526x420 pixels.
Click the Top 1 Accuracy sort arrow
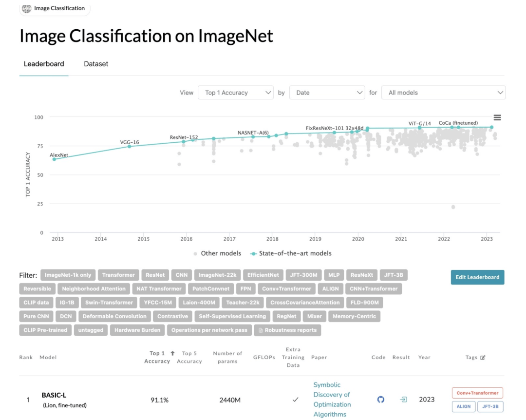[x=172, y=353]
